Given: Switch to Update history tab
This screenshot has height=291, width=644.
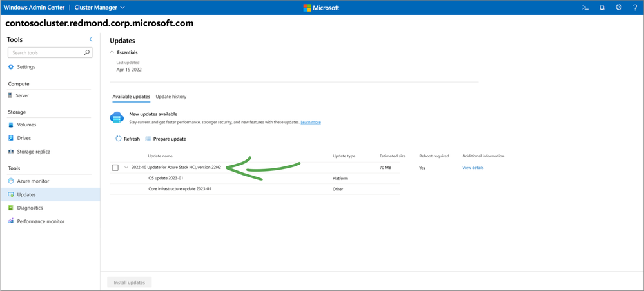Looking at the screenshot, I should pos(171,97).
